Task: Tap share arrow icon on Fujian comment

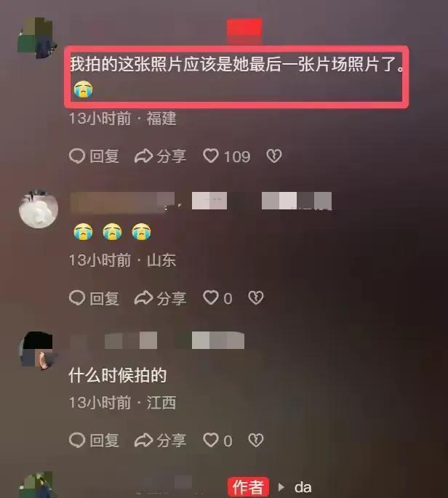Action: (143, 156)
